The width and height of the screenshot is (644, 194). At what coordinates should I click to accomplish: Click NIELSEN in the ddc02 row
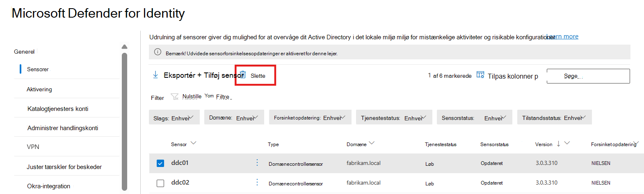601,183
